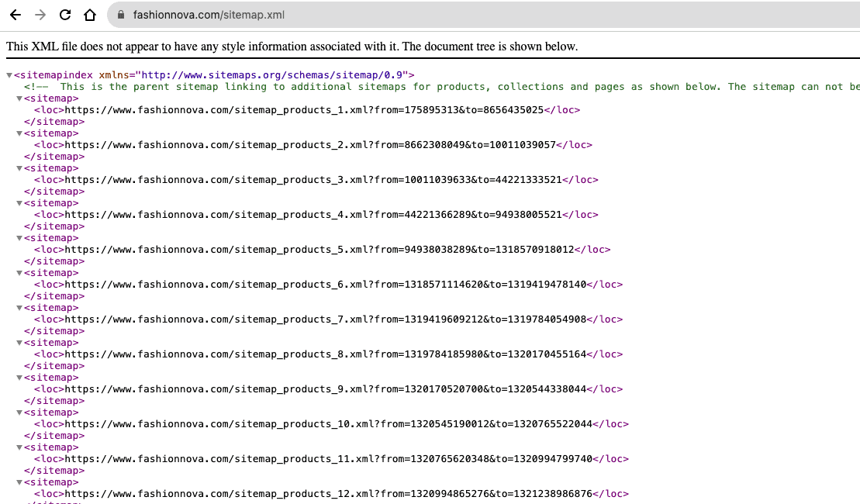Collapse the sitemap node containing sitemap_products_4
This screenshot has width=860, height=504.
(19, 203)
